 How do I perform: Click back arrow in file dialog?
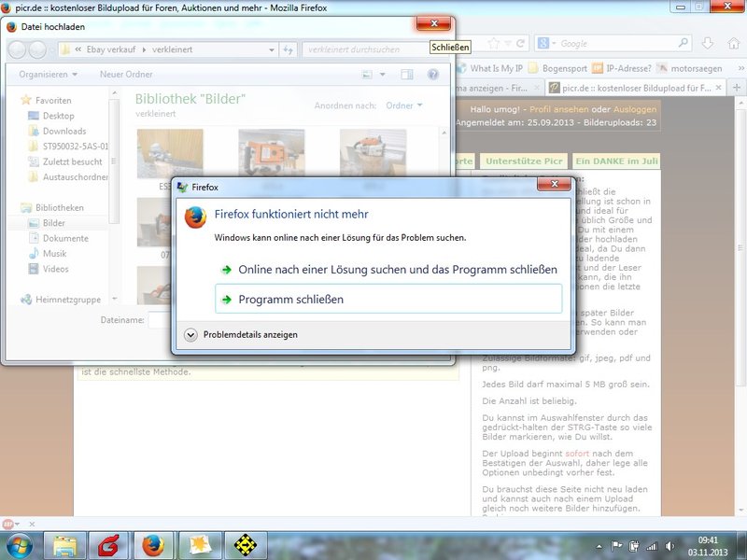[x=17, y=49]
